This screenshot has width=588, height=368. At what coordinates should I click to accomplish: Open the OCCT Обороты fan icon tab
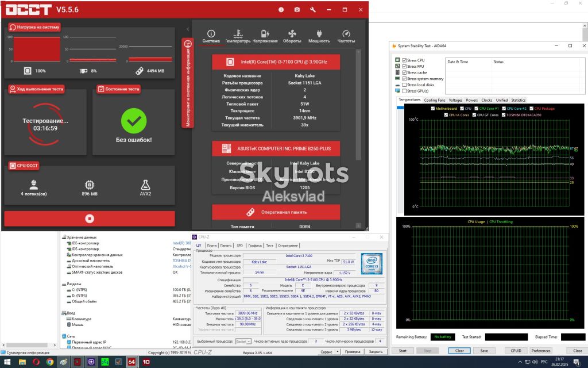coord(292,36)
